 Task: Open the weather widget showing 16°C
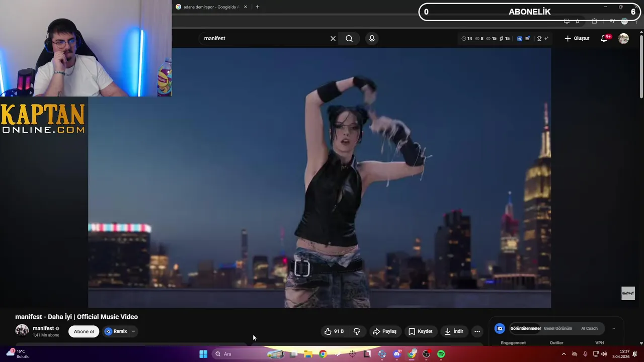pyautogui.click(x=19, y=354)
